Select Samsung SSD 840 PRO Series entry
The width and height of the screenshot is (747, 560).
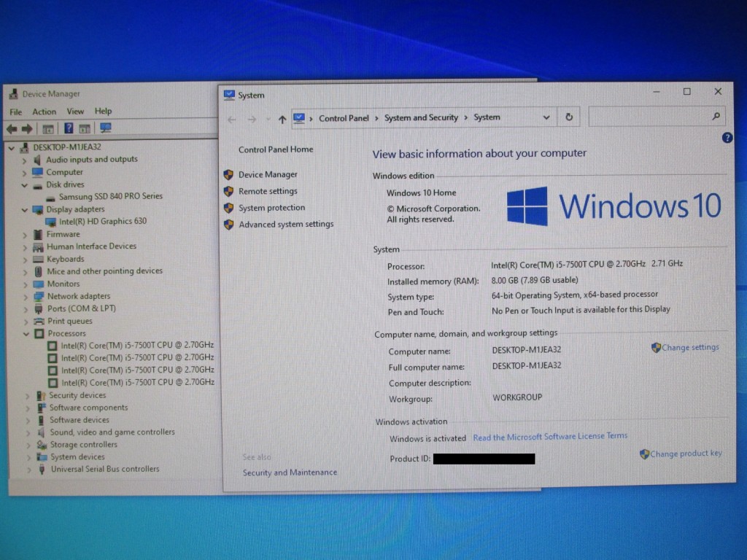111,196
